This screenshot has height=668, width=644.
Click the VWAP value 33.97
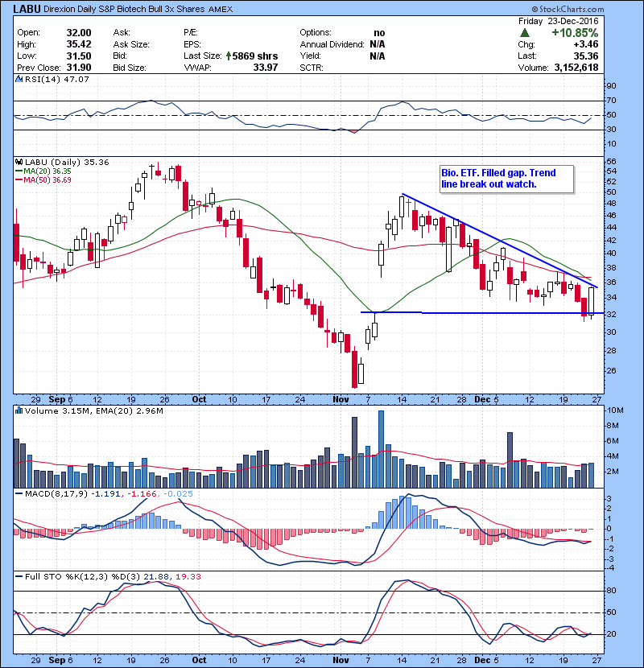[x=265, y=68]
